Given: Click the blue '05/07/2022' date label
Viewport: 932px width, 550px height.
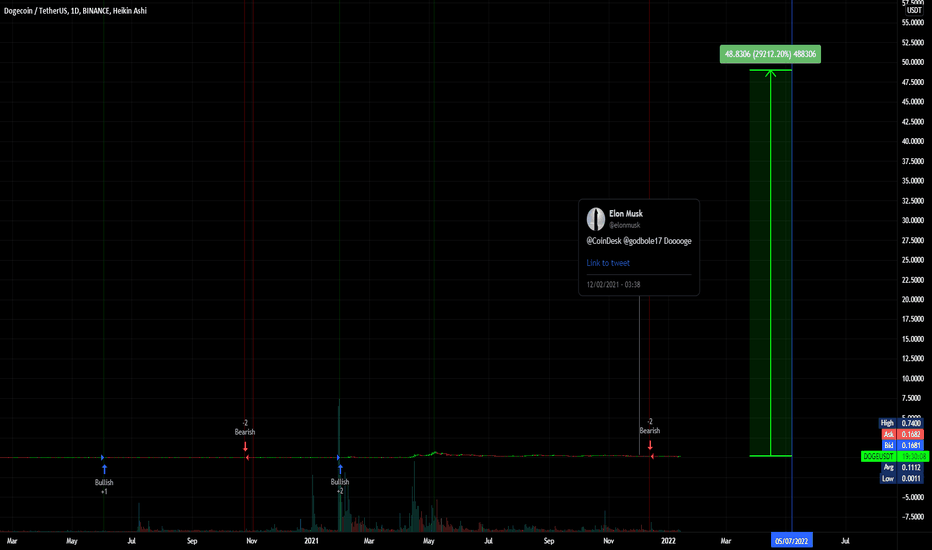Looking at the screenshot, I should pos(791,541).
